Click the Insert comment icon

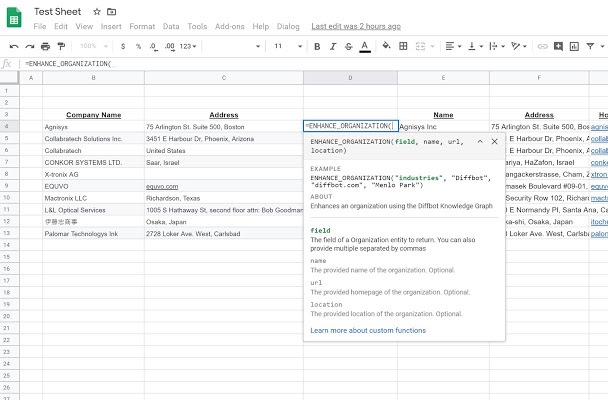(x=558, y=47)
